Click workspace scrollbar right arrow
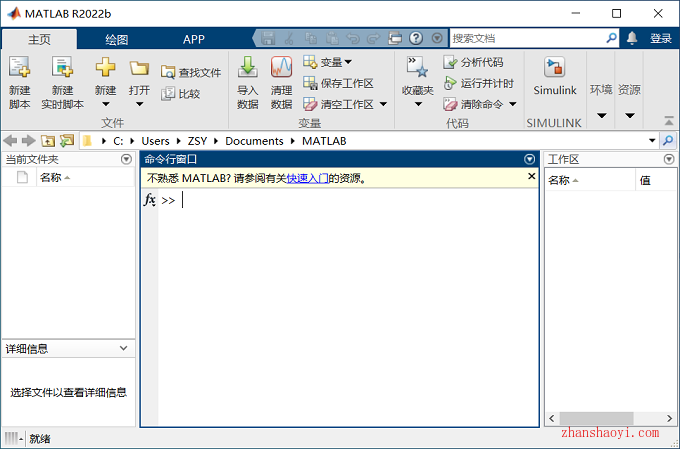 pos(669,418)
